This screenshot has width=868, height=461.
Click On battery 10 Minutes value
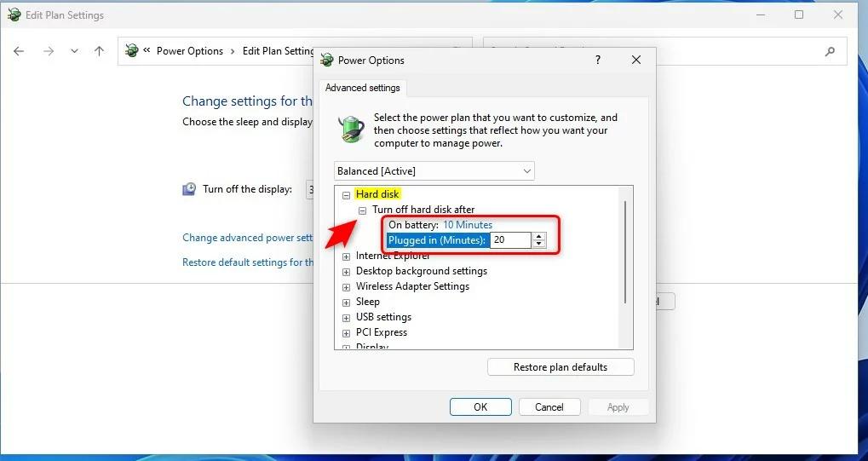click(467, 225)
